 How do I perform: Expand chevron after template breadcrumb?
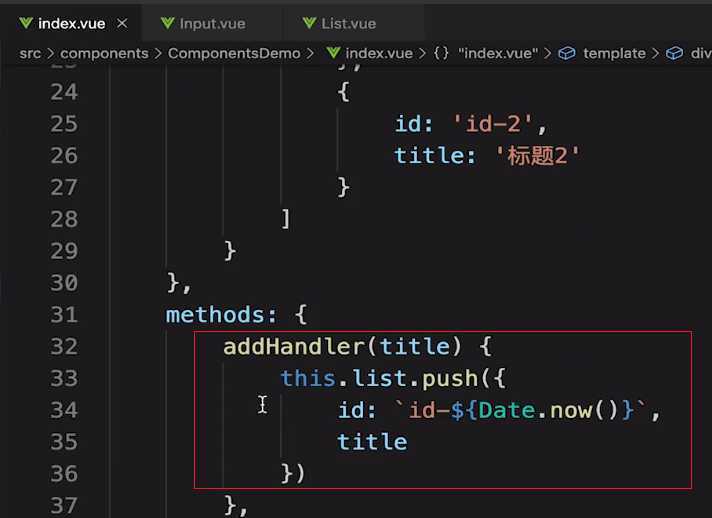pyautogui.click(x=655, y=54)
